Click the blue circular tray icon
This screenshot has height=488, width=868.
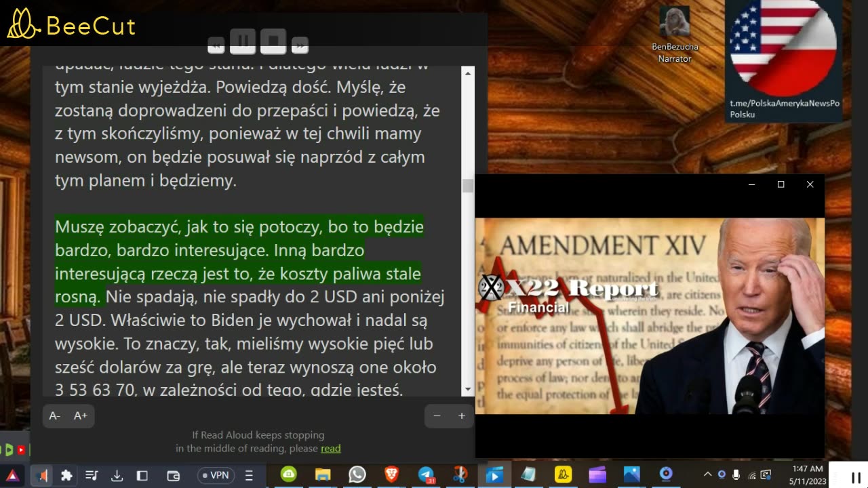[x=722, y=474]
